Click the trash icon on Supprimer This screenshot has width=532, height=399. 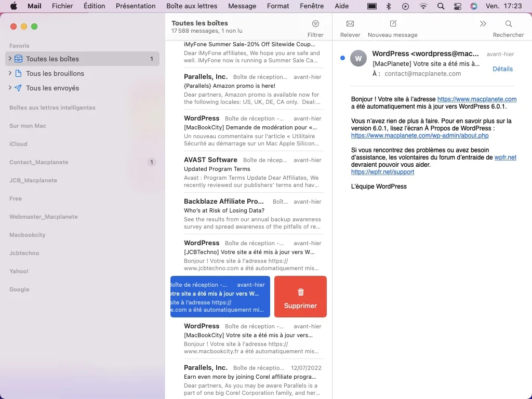pyautogui.click(x=300, y=292)
